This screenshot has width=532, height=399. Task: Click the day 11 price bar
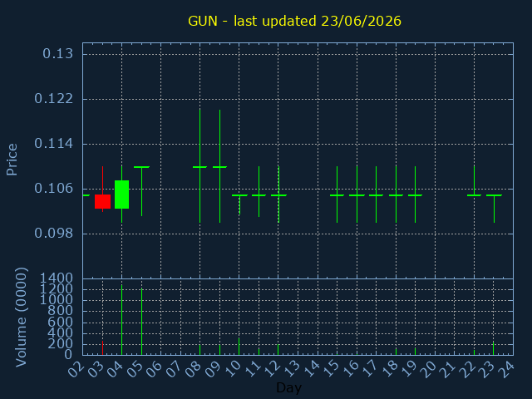pos(259,192)
